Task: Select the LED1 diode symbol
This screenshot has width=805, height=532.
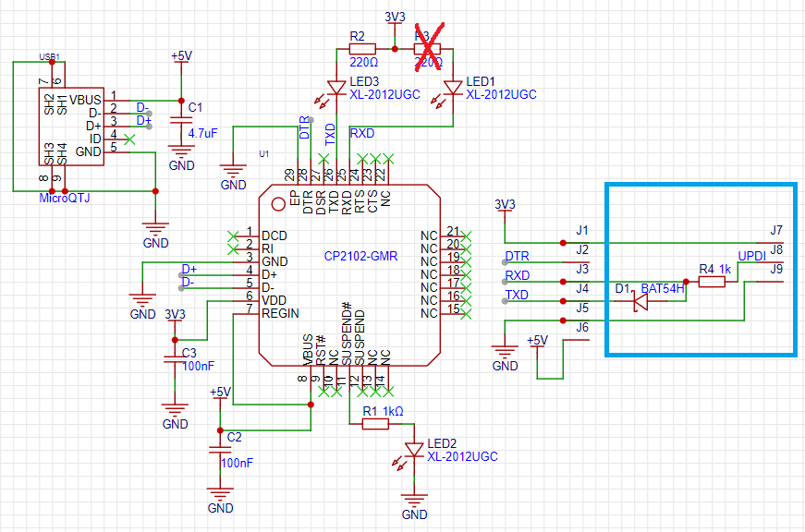Action: point(453,88)
